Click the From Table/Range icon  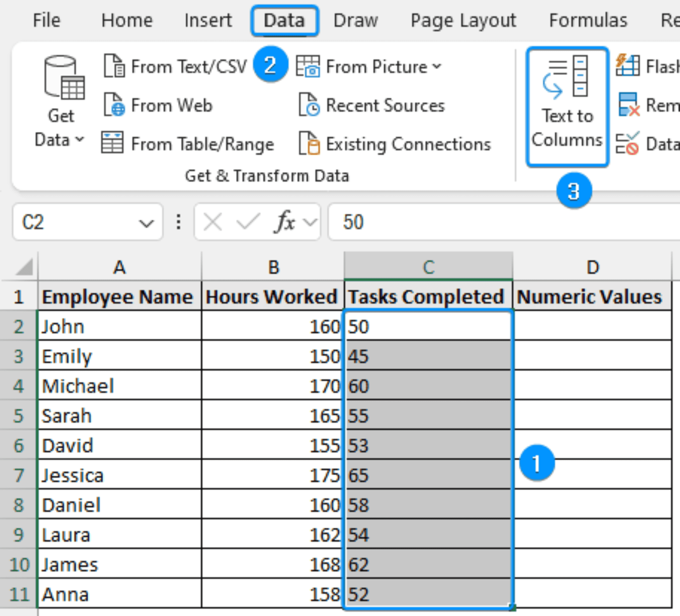coord(112,143)
